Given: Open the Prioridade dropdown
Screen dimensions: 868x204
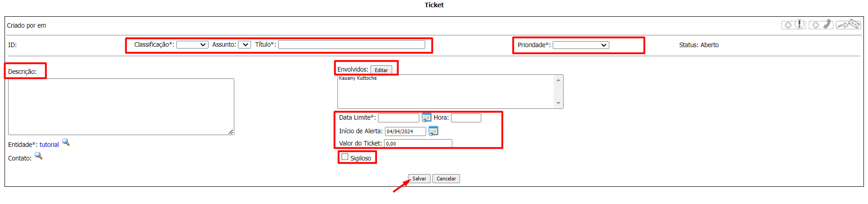Looking at the screenshot, I should click(581, 45).
